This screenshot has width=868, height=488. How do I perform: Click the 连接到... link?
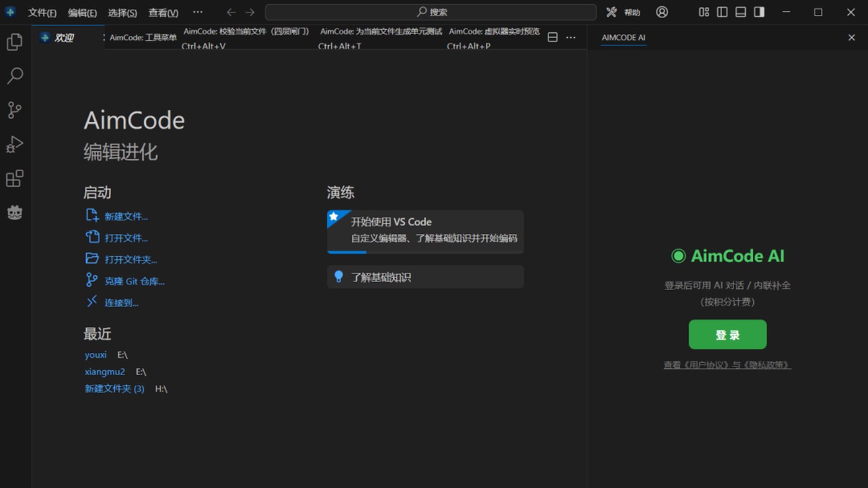pos(122,303)
